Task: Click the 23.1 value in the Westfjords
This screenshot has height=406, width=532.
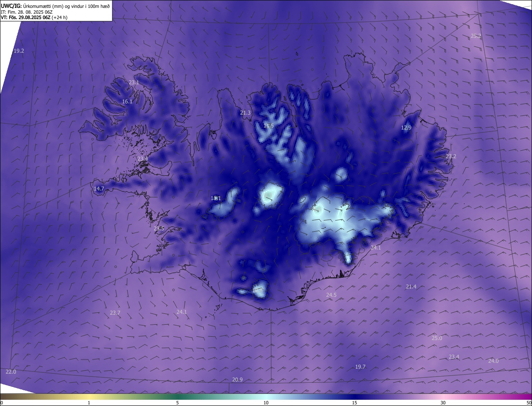Action: click(134, 83)
